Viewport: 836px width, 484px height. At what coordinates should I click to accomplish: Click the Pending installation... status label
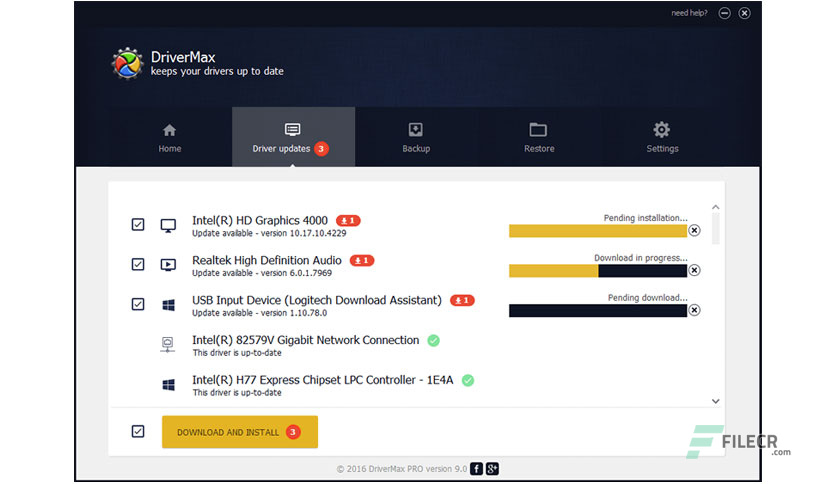click(646, 218)
